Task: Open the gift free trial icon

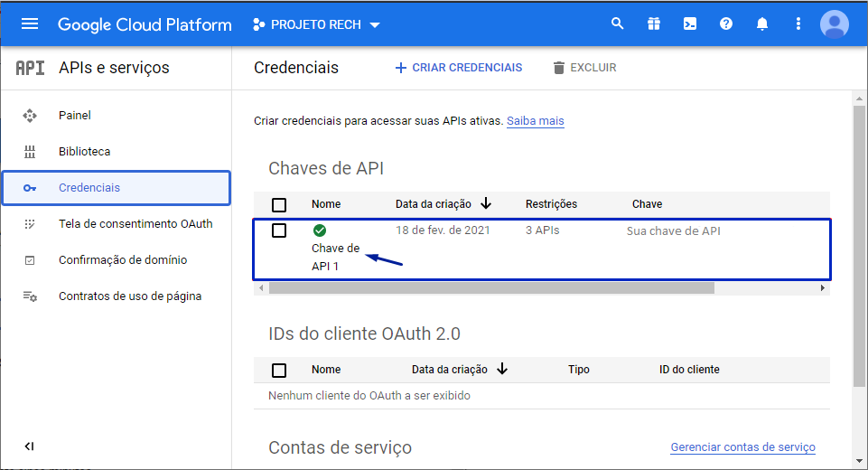Action: coord(654,24)
